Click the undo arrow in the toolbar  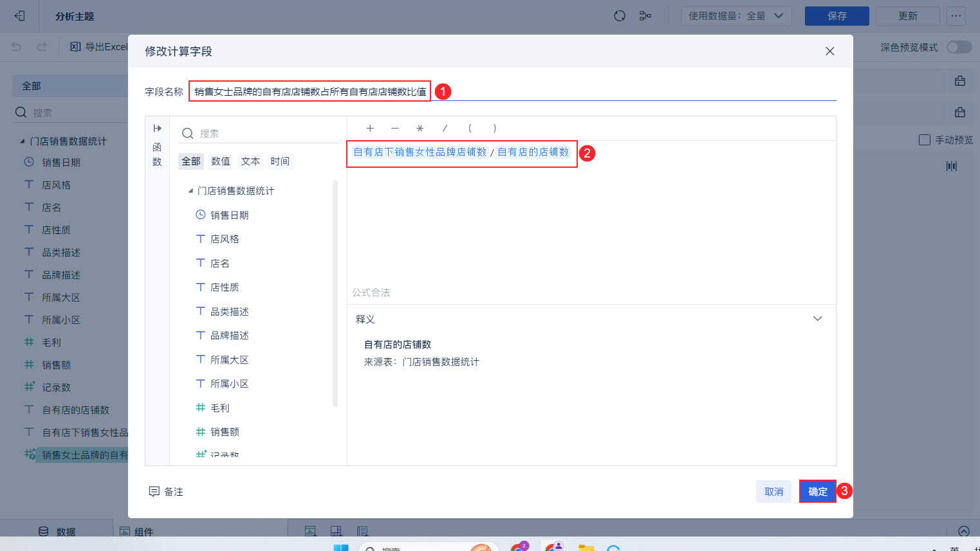coord(17,47)
